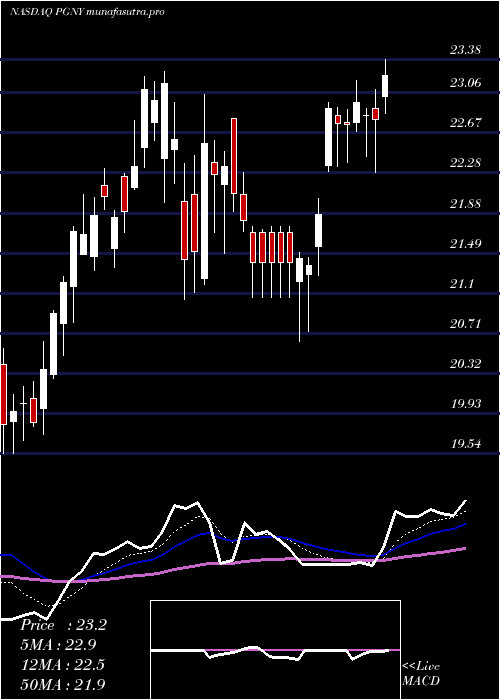Viewport: 500px width, 700px height.
Task: Click the 20.71 price axis label
Action: [466, 324]
